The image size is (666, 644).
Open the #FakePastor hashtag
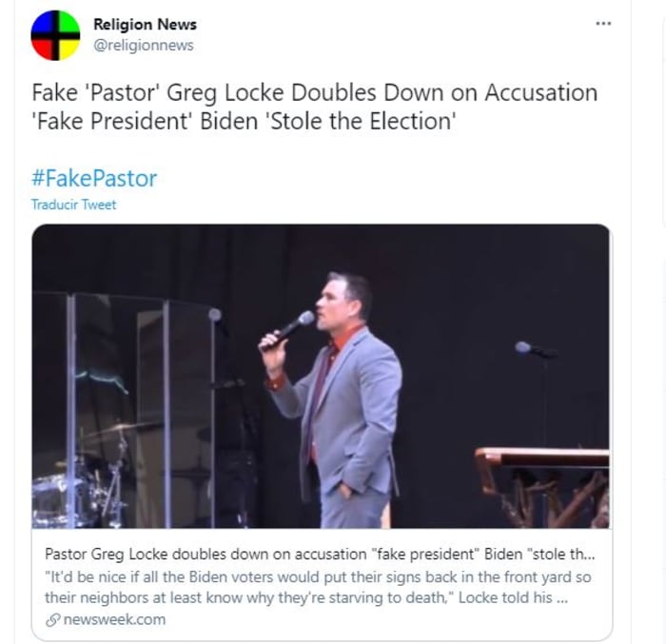click(94, 178)
